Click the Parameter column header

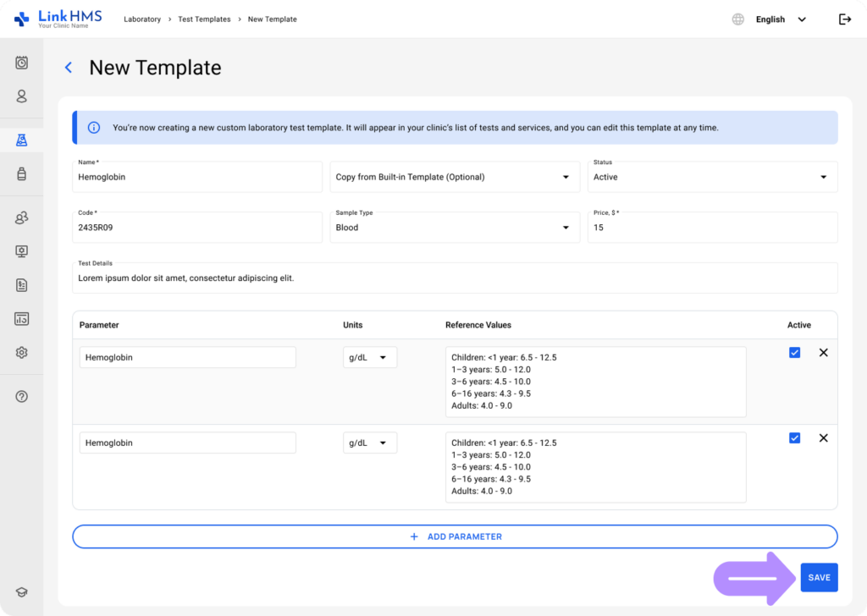tap(99, 325)
